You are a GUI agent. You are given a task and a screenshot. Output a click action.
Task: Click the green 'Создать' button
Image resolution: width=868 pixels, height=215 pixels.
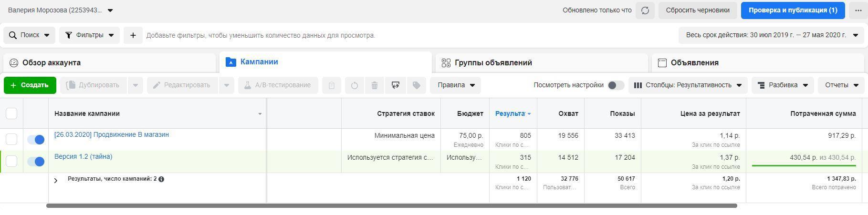(30, 85)
